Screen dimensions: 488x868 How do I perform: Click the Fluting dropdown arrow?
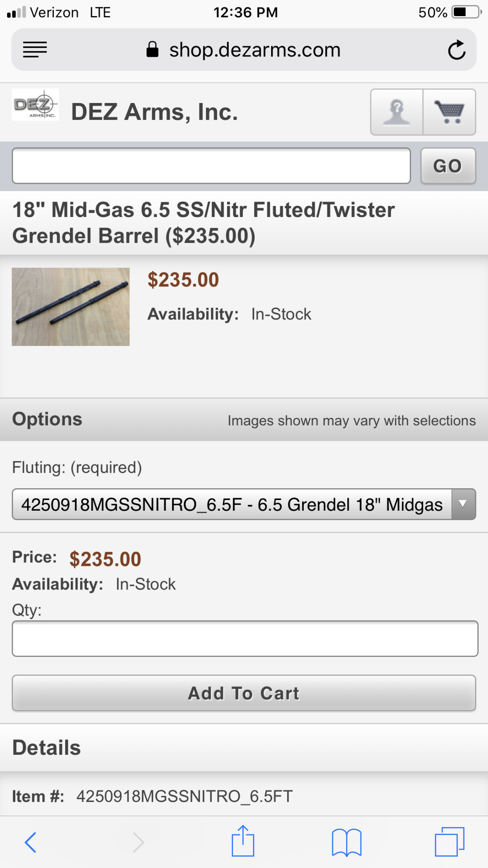tap(463, 504)
